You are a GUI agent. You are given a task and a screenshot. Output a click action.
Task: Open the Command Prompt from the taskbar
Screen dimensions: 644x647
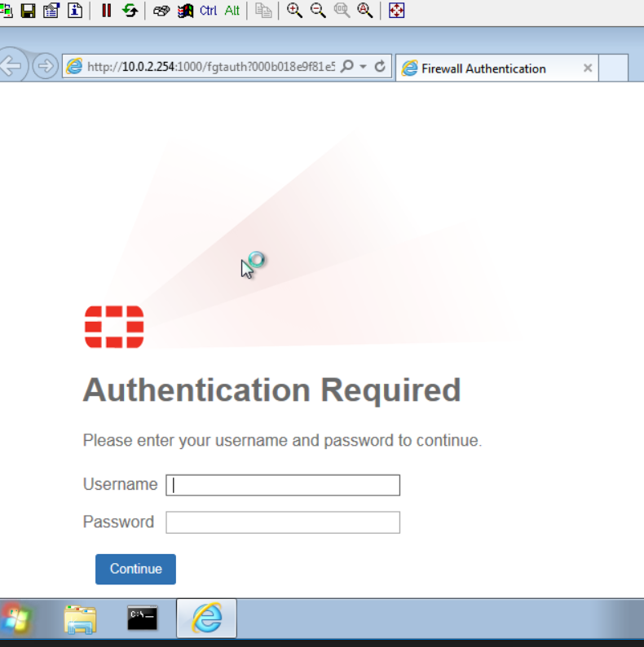pos(143,619)
